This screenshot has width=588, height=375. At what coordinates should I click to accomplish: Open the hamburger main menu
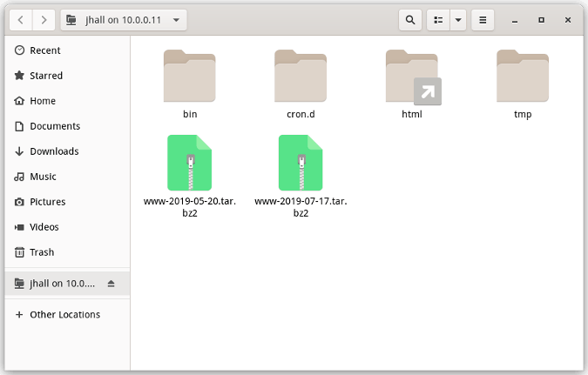tap(483, 19)
